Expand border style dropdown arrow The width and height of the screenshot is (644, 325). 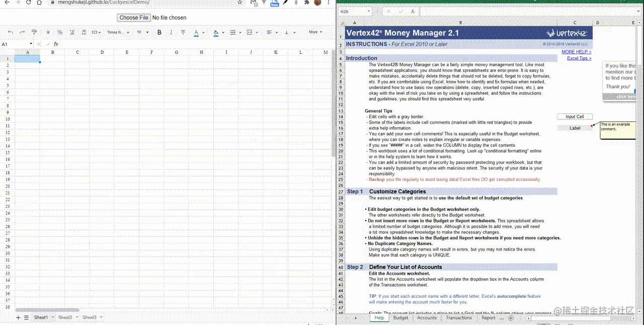[x=239, y=33]
